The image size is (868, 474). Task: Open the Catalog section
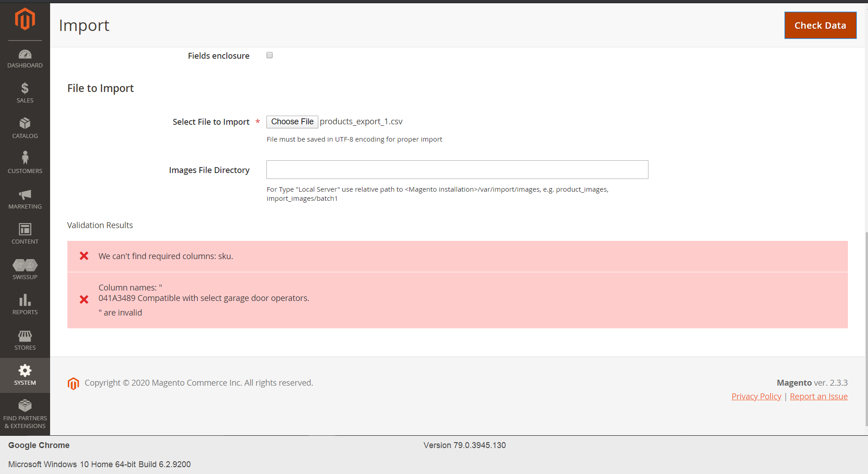pos(25,127)
